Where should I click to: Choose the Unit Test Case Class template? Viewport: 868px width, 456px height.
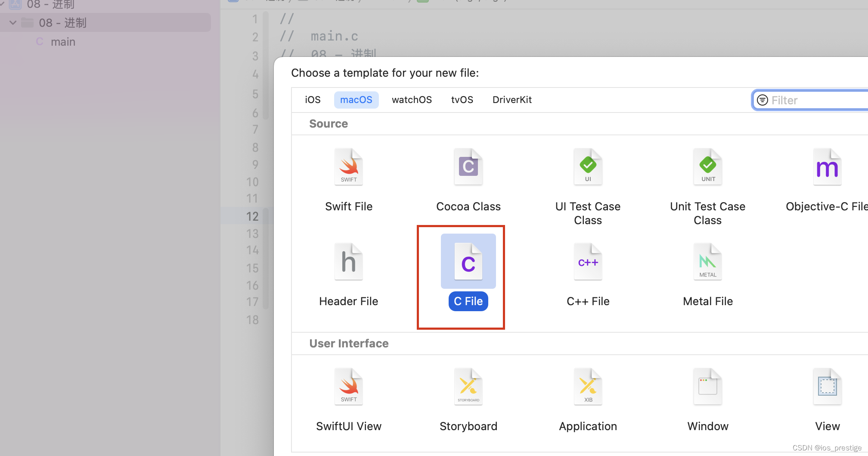click(x=708, y=167)
